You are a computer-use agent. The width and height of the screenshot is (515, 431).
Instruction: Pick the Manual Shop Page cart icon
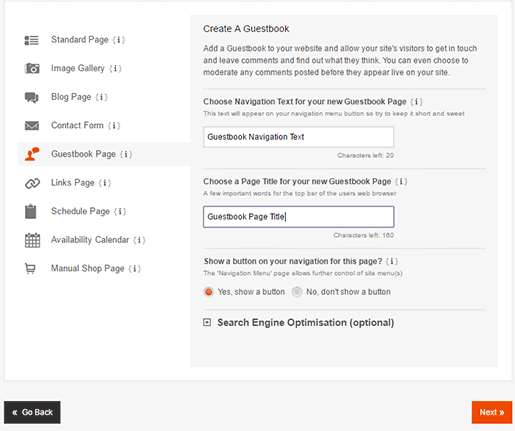point(30,269)
